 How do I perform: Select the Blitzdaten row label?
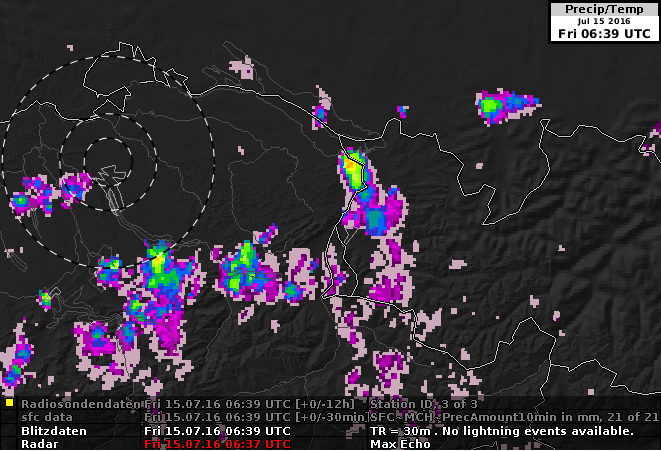[54, 431]
